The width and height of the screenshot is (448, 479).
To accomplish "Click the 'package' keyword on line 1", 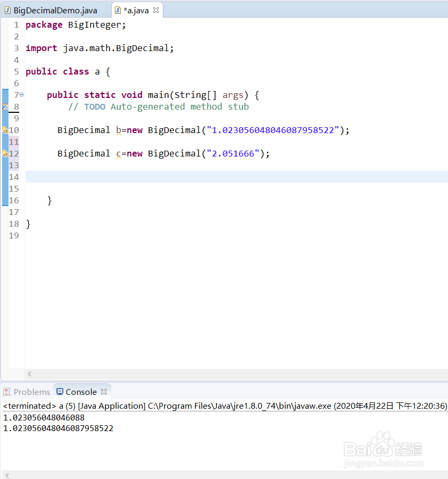I will point(44,24).
